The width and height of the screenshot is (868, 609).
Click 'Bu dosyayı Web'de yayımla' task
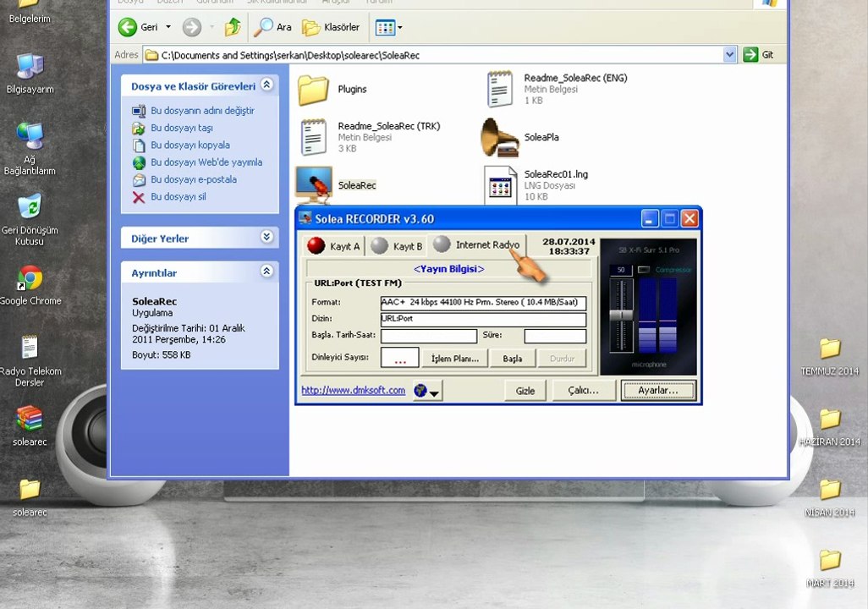coord(206,162)
